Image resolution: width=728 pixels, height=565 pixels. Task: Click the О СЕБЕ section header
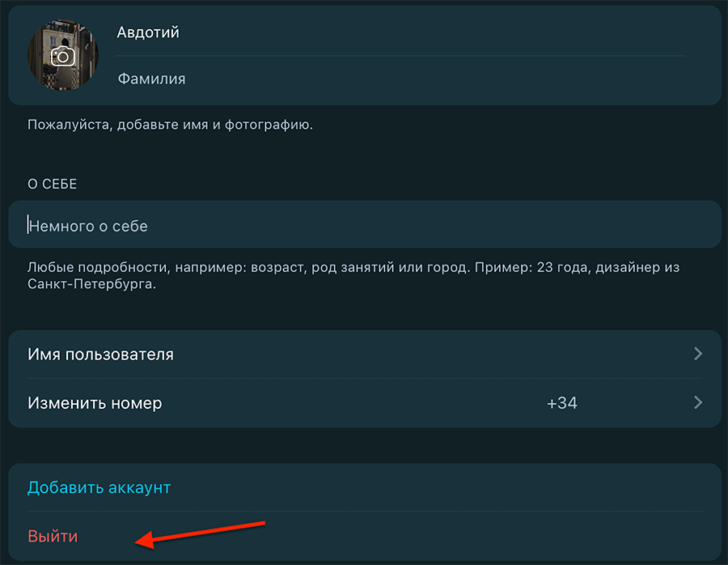pos(53,185)
